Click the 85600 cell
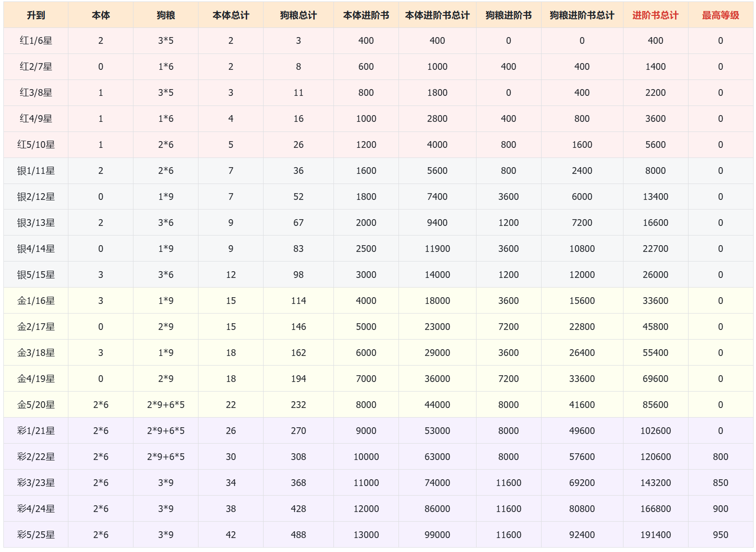 655,405
